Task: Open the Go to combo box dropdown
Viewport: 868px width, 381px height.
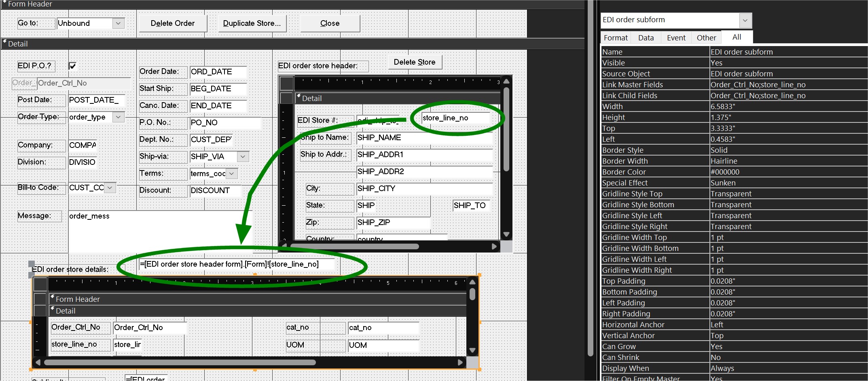Action: pos(118,23)
